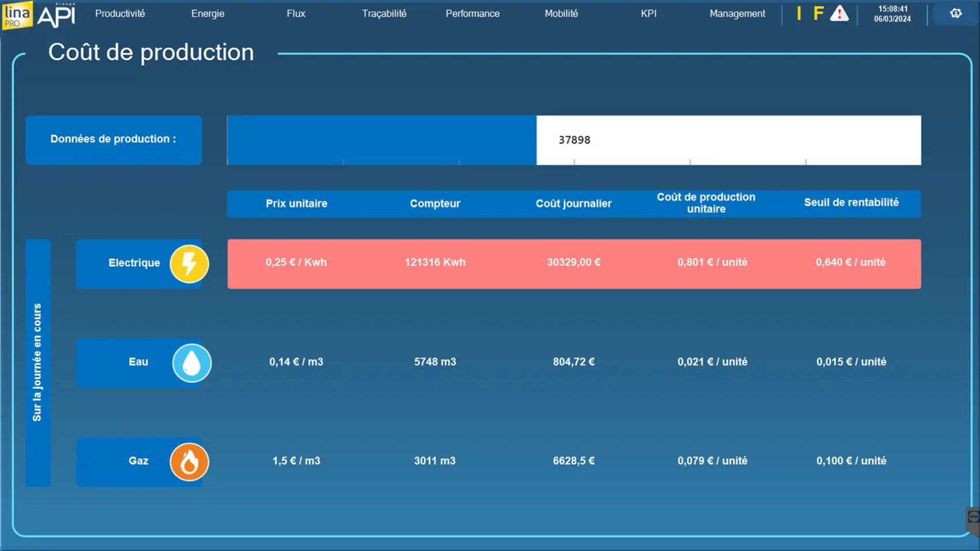Open the Productivité menu
The image size is (980, 551).
pyautogui.click(x=120, y=13)
